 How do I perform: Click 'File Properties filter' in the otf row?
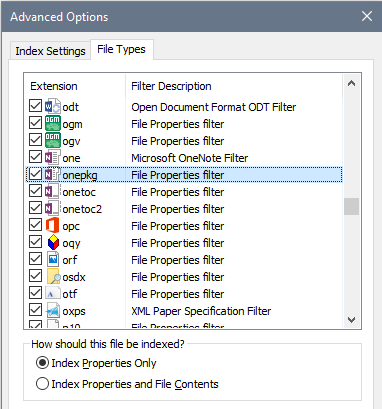[x=178, y=294]
